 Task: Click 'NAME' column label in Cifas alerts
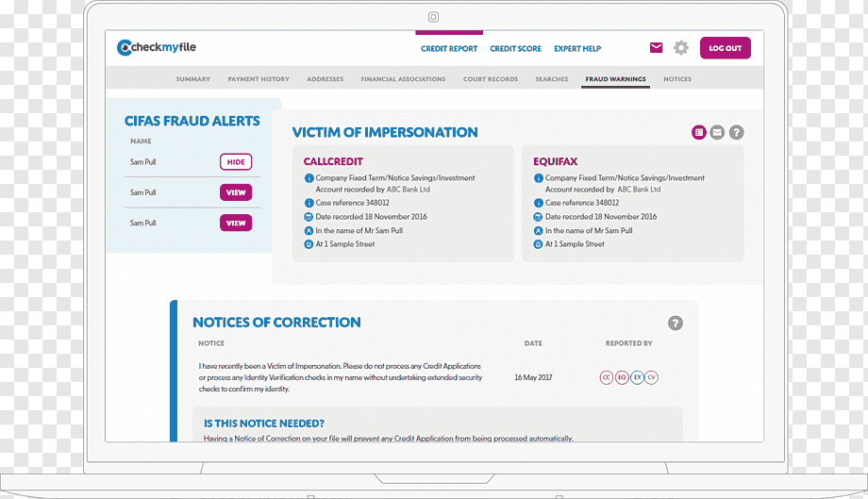[141, 141]
